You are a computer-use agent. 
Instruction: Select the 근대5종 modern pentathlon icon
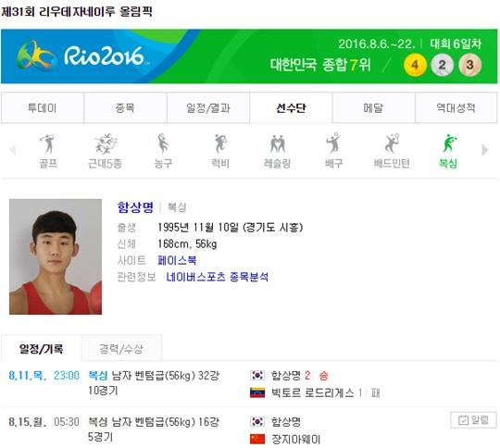coord(106,152)
